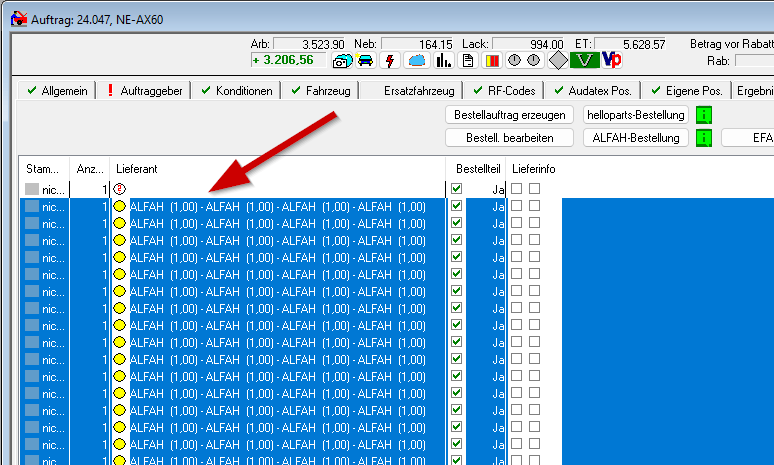Click the red lightning bolt icon
The height and width of the screenshot is (465, 774).
pyautogui.click(x=391, y=61)
